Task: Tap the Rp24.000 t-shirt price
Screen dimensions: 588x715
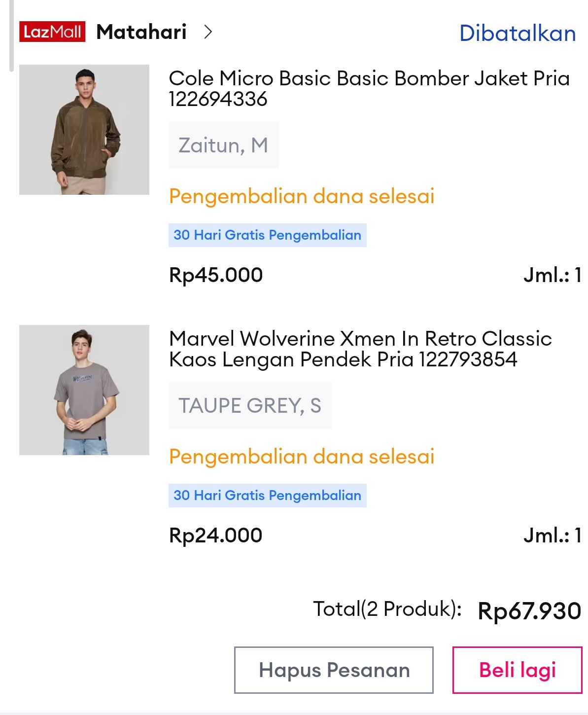Action: (216, 536)
